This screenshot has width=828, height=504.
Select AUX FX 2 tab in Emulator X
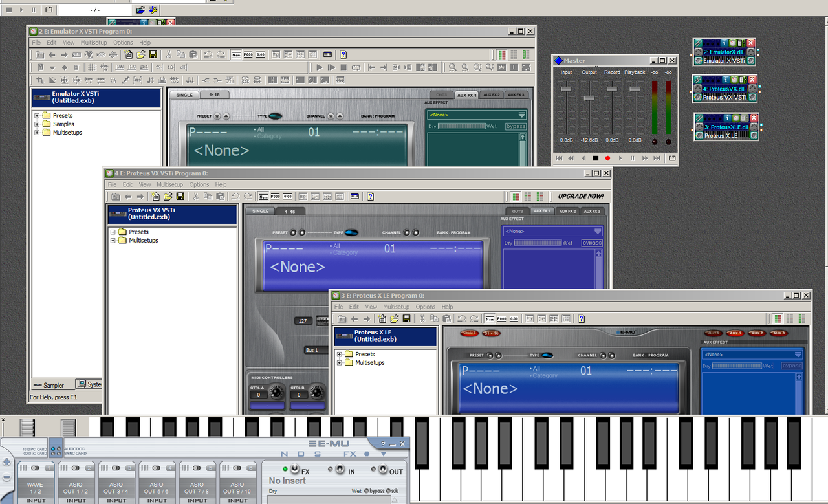(492, 95)
